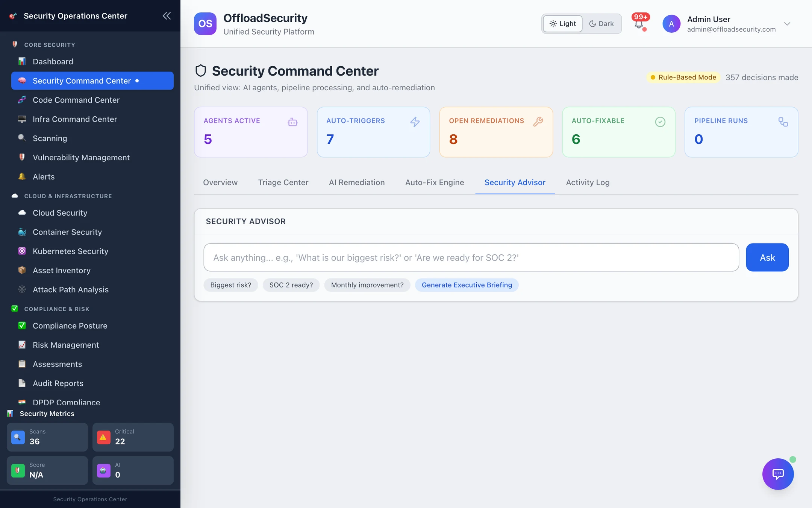812x508 pixels.
Task: Click the Compliance Posture checkmark icon
Action: click(x=22, y=325)
